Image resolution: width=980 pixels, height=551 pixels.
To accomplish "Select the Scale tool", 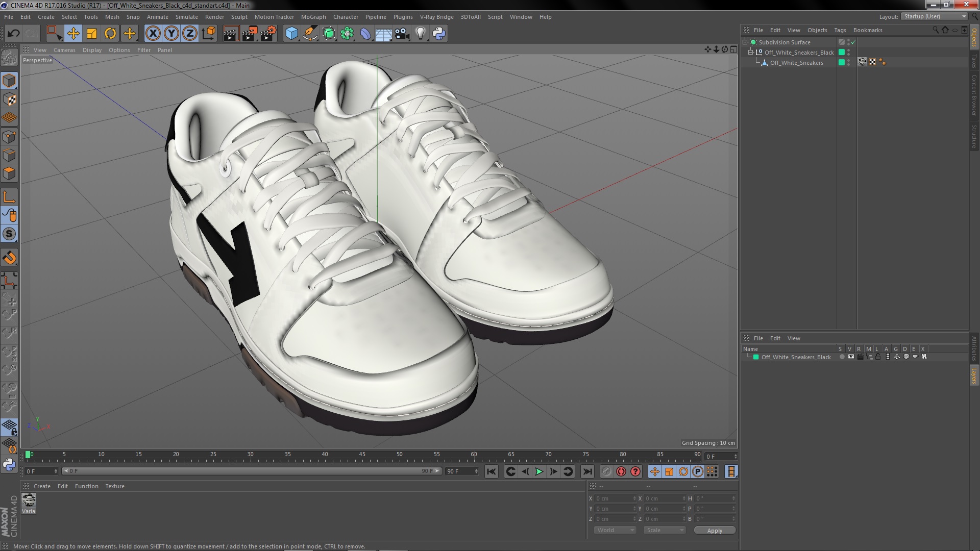I will click(92, 34).
